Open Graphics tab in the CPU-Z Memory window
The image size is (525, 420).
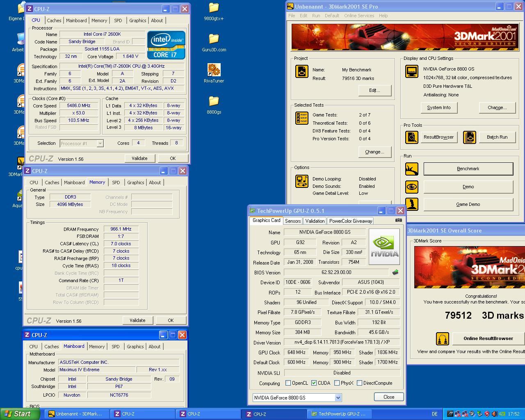135,183
